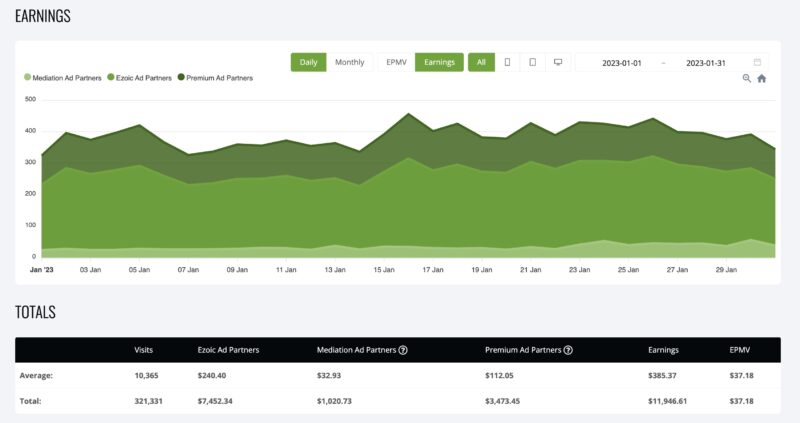
Task: Open the calendar date picker icon
Action: [x=757, y=62]
